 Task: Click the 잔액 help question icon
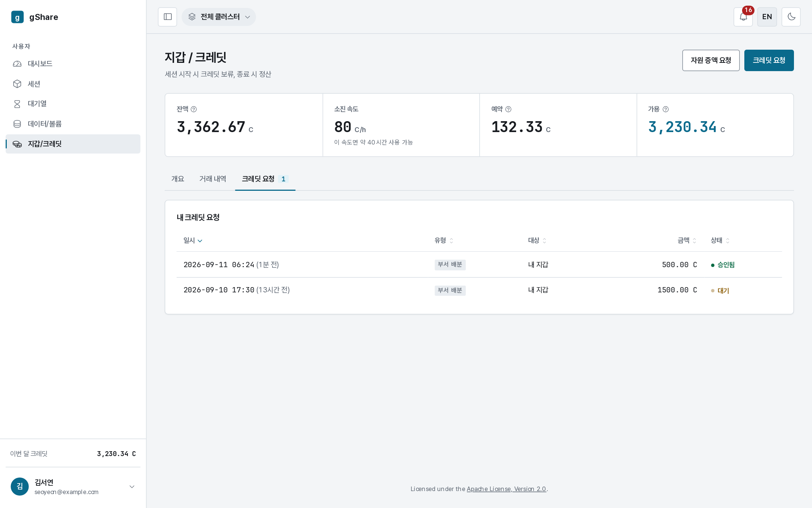pyautogui.click(x=194, y=109)
